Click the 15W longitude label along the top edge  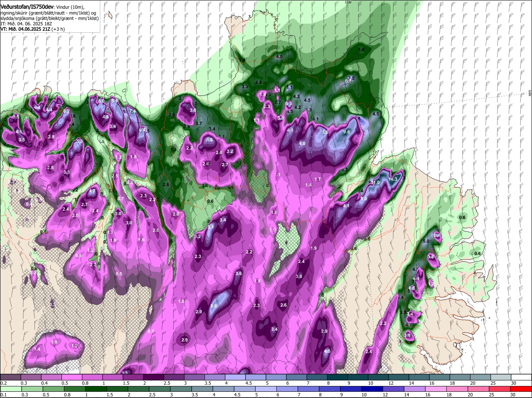[x=348, y=2]
